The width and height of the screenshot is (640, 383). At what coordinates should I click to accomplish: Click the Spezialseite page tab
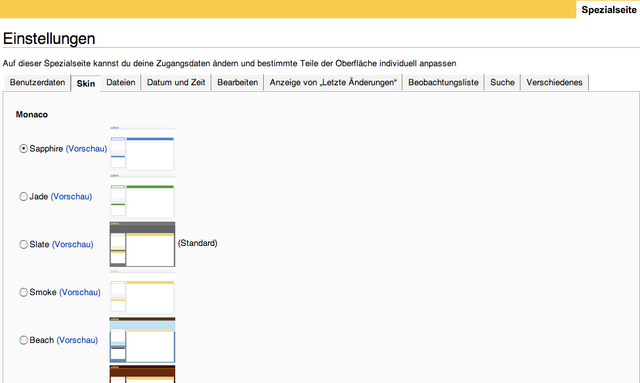pyautogui.click(x=609, y=10)
